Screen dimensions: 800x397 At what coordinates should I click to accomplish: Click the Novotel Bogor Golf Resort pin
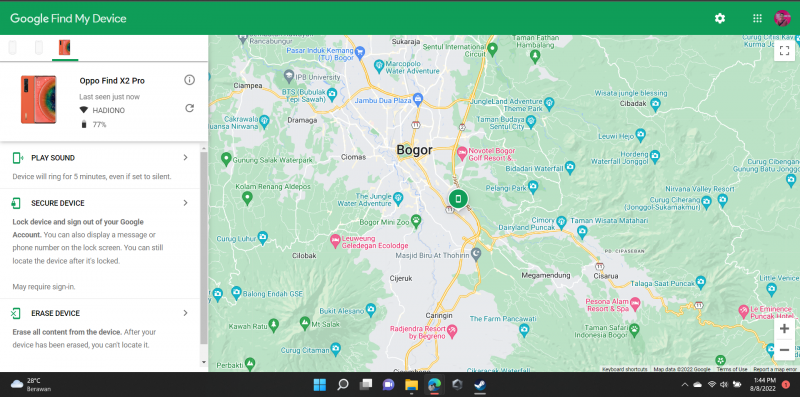462,152
